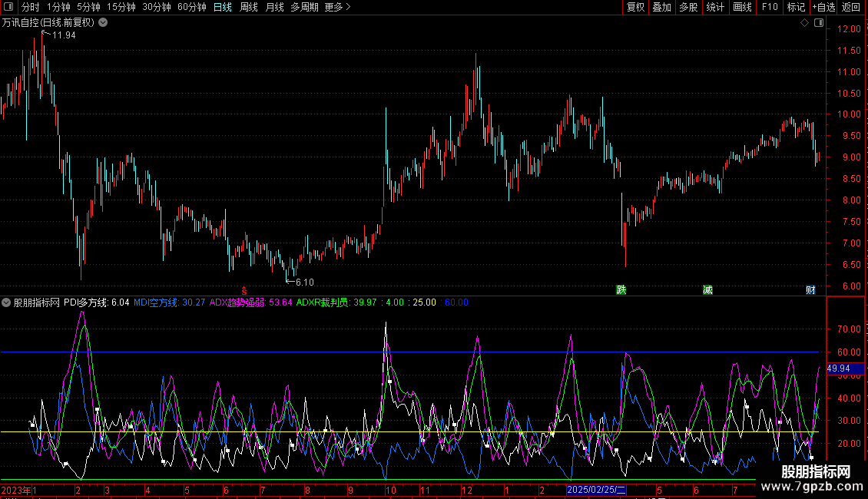Click the green 跌 event marker
The height and width of the screenshot is (499, 868).
pos(621,290)
